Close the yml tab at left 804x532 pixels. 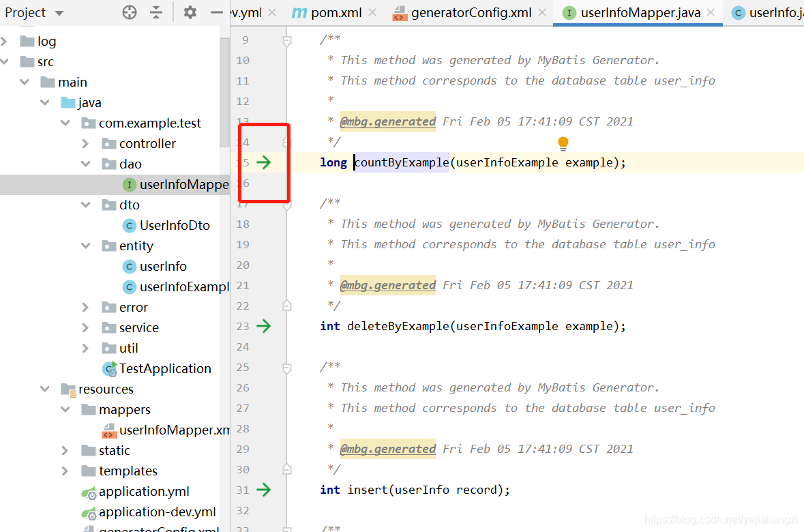[x=272, y=12]
